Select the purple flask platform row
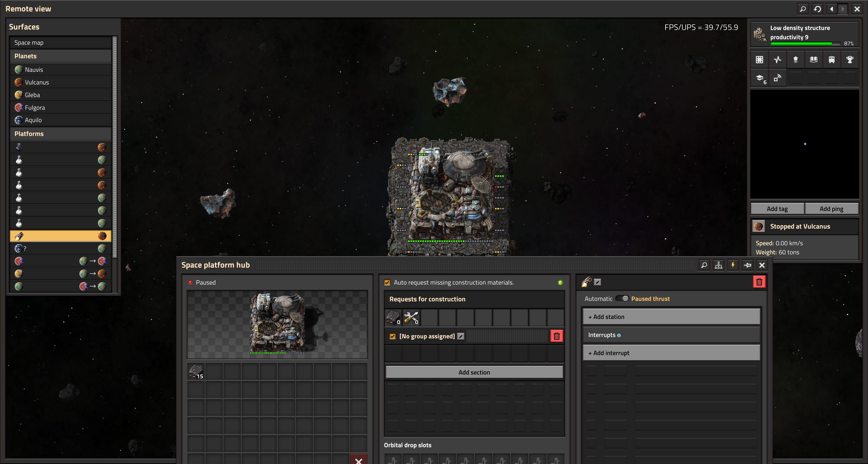868x464 pixels. [61, 147]
